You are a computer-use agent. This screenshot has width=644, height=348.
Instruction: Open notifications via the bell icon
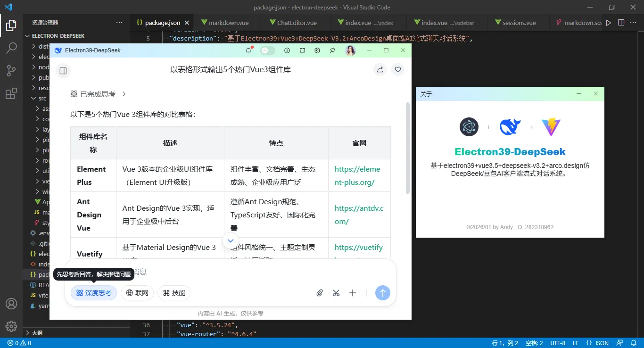point(248,50)
